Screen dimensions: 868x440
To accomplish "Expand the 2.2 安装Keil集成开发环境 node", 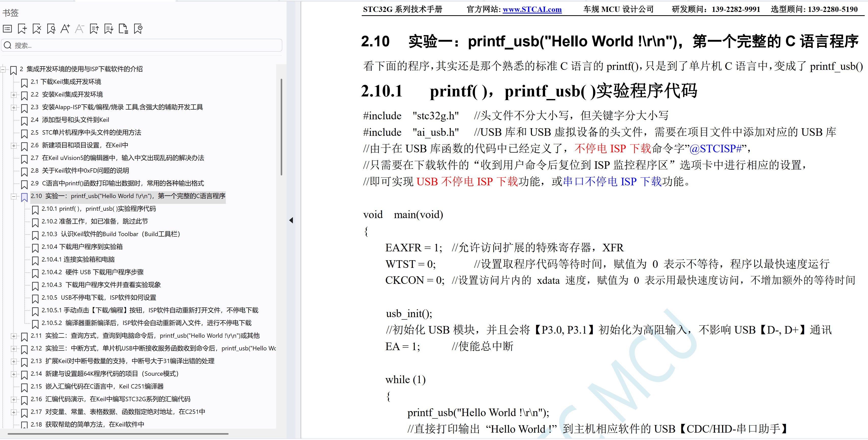I will click(x=14, y=95).
